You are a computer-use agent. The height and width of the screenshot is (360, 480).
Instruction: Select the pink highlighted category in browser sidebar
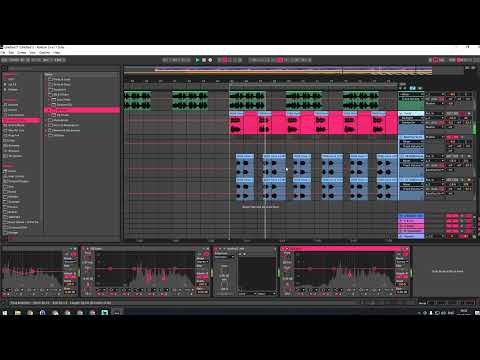coord(21,120)
